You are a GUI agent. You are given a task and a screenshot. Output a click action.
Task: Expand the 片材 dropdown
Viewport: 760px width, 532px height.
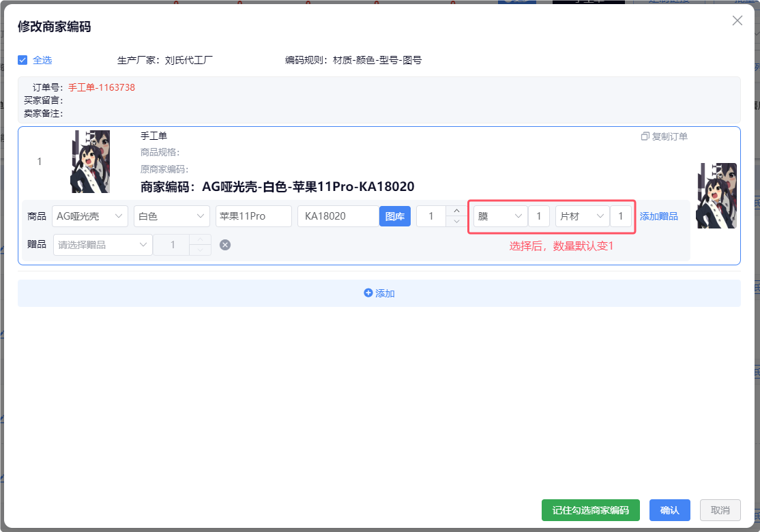click(x=582, y=216)
